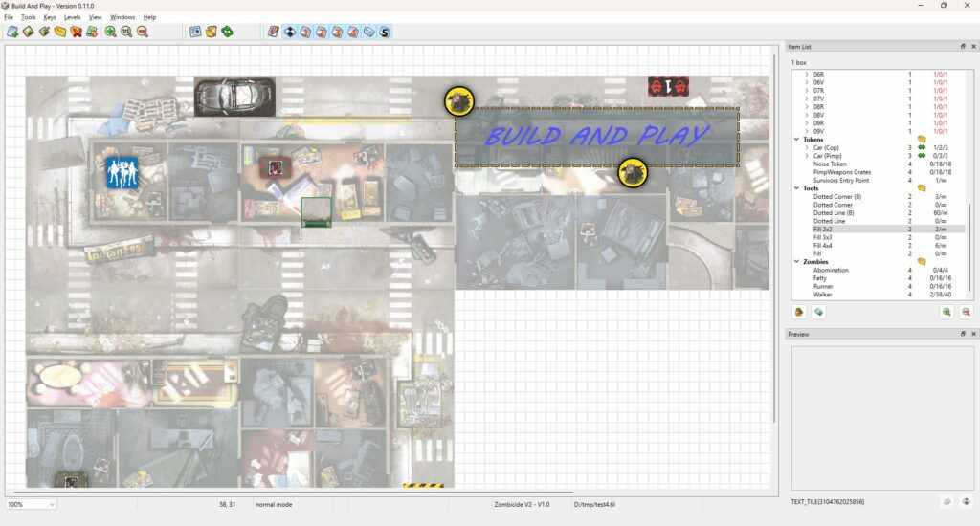Screen dimensions: 980x526
Task: Click the zoom out magnifier in the toolbar
Action: tap(143, 32)
